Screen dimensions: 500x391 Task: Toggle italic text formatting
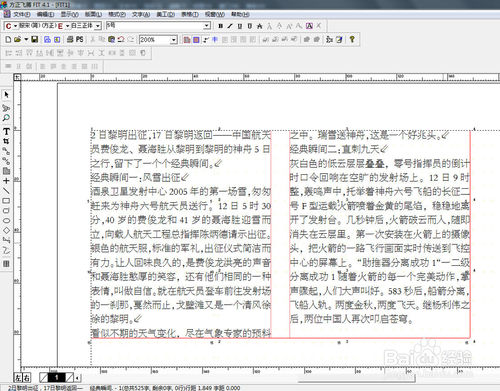coord(230,26)
